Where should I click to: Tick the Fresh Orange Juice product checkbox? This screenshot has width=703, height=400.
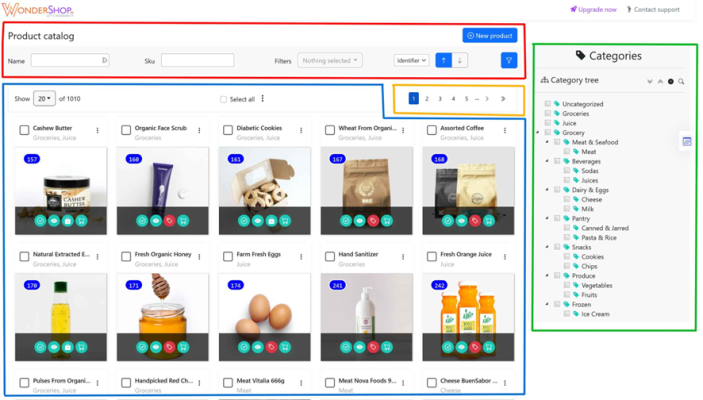pyautogui.click(x=432, y=257)
